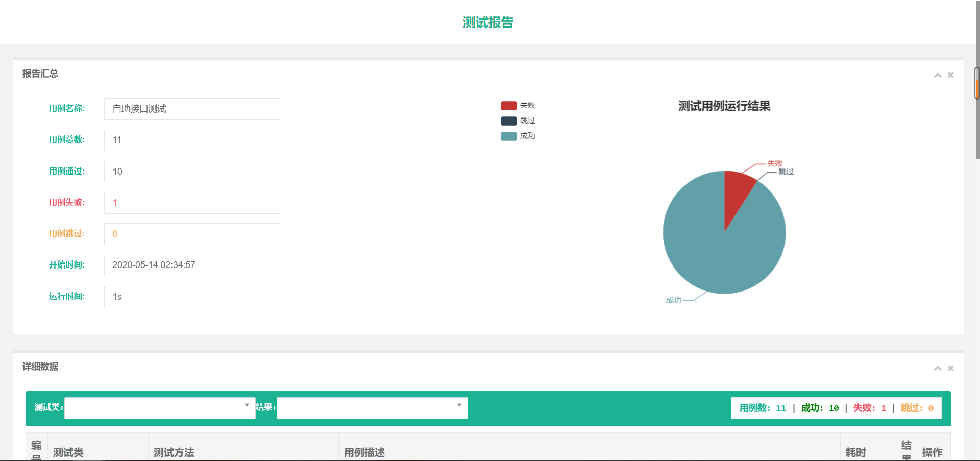Click the 跳过 label beside the pie chart
This screenshot has height=461, width=980.
pyautogui.click(x=786, y=172)
